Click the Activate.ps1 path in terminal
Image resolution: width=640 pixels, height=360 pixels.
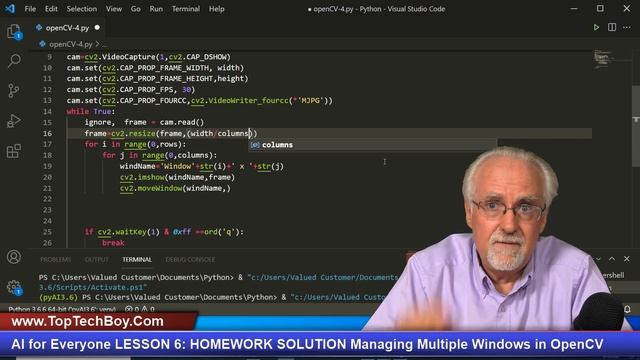click(x=93, y=287)
